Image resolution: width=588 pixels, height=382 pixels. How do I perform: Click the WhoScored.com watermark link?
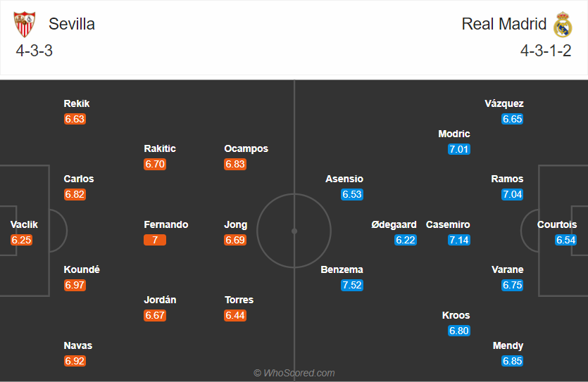click(294, 373)
